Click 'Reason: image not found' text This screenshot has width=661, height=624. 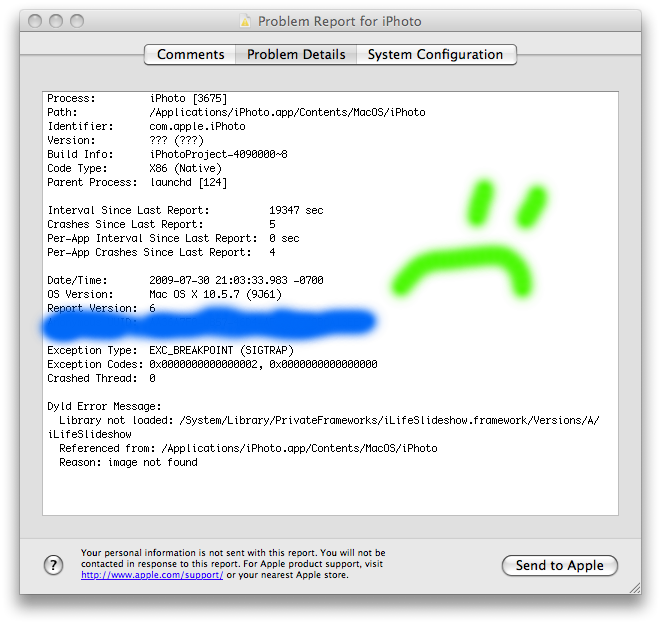click(128, 463)
